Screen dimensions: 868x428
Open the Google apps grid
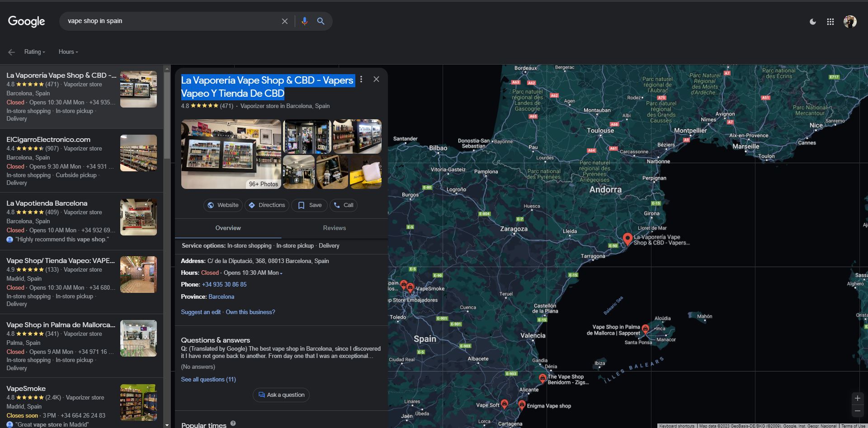point(830,22)
